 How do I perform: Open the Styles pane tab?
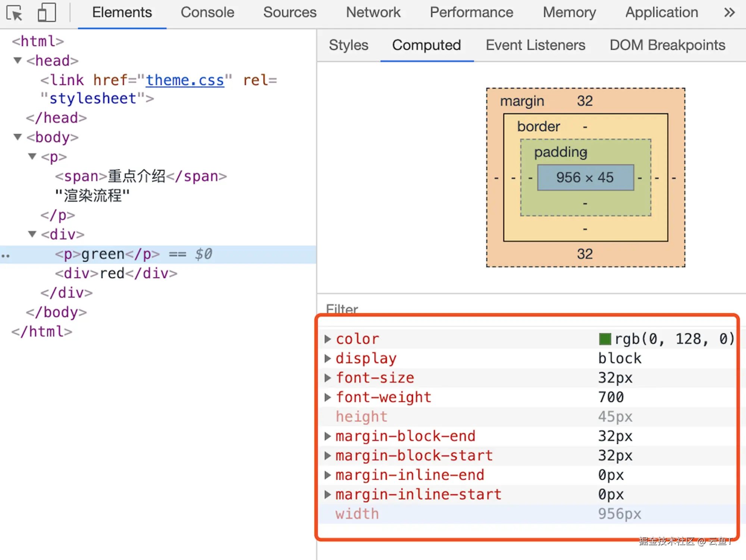click(x=348, y=45)
